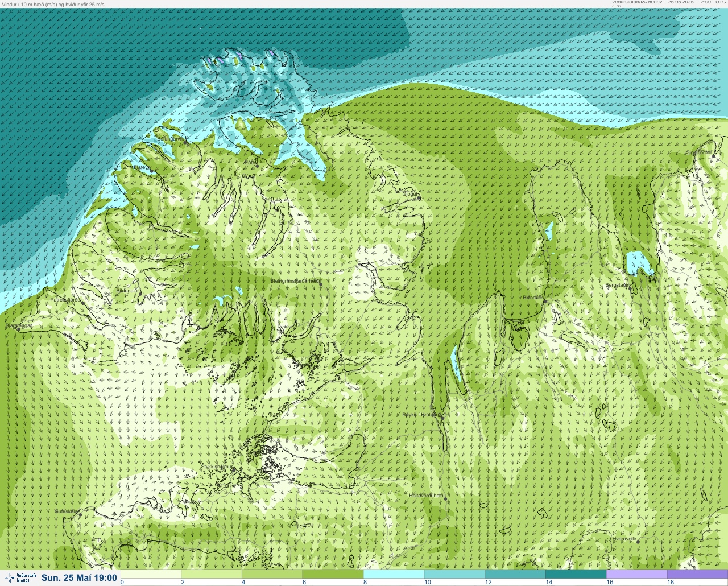Select the 0–2 m/s pale legend swatch
Viewport: 728px width, 586px height.
click(x=151, y=574)
